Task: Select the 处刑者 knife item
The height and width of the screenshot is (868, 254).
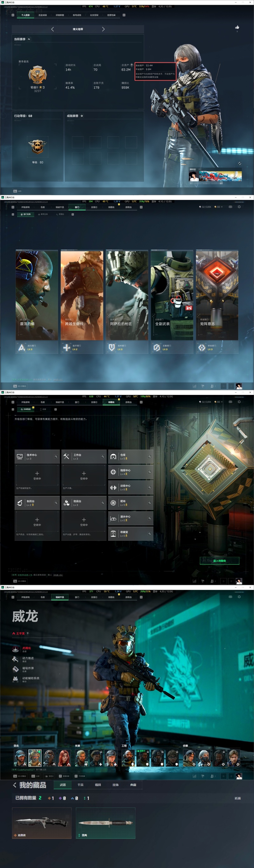Action: pyautogui.click(x=42, y=823)
